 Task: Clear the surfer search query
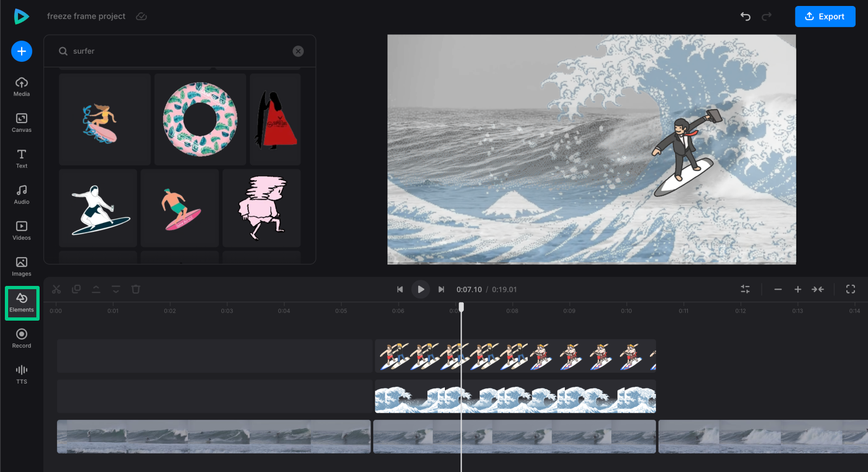pos(298,51)
